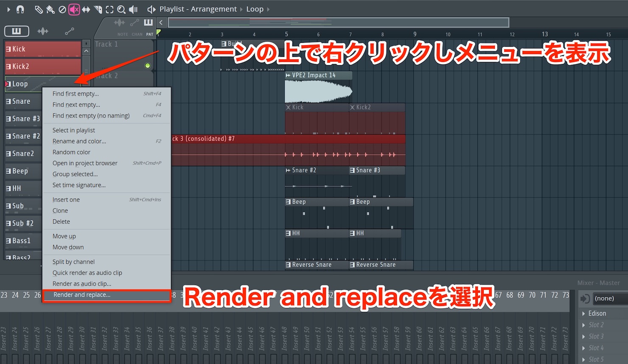This screenshot has width=628, height=364.
Task: Select the Sub #2 pattern
Action: (23, 223)
